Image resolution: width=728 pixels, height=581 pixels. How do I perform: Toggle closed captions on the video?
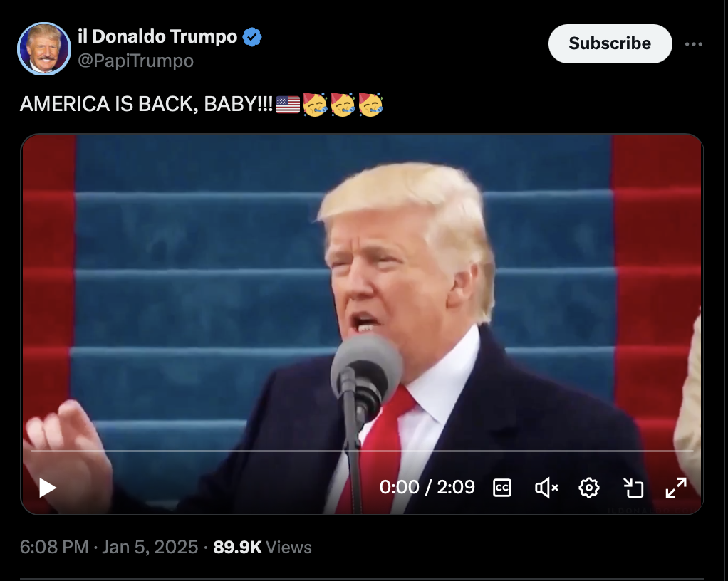click(x=502, y=488)
